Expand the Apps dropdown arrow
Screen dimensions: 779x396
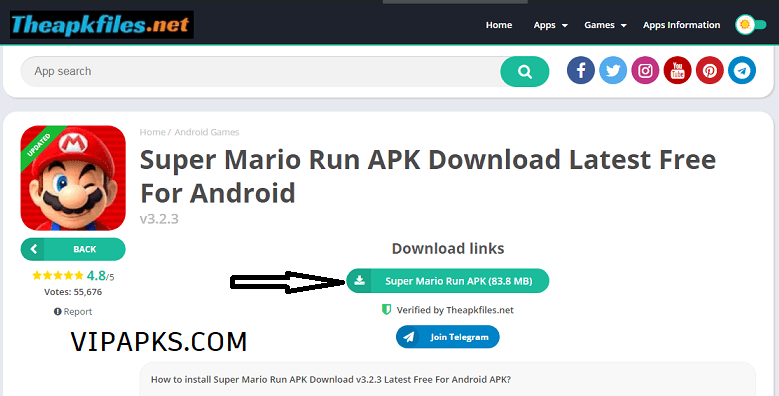click(564, 25)
